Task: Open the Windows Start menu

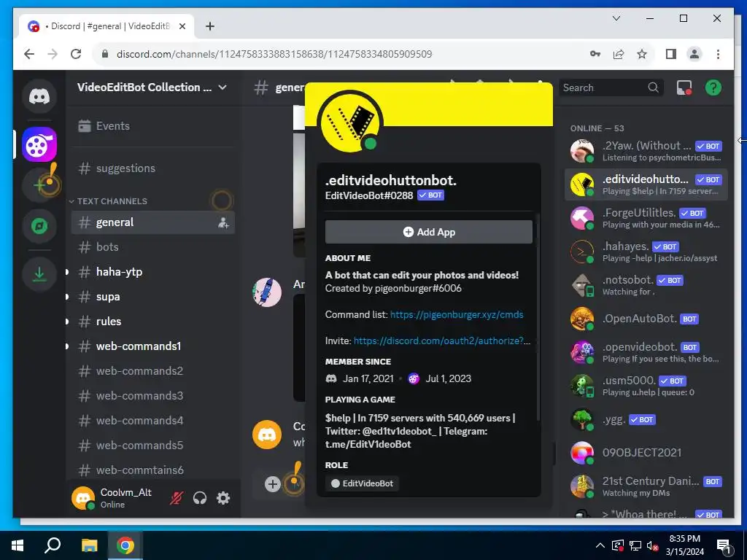Action: pyautogui.click(x=18, y=545)
